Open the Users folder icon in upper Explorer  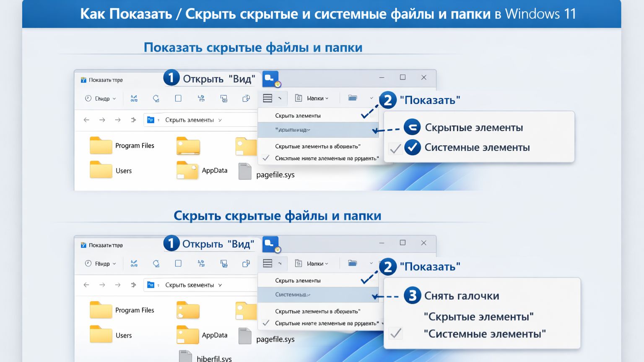(101, 170)
